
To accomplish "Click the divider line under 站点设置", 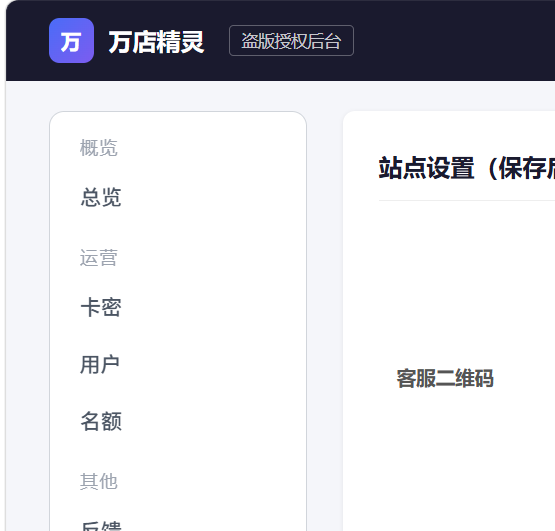I will click(467, 200).
